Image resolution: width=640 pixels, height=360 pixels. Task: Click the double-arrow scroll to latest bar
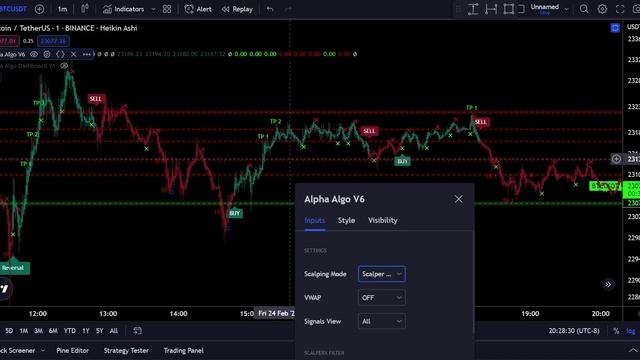pos(608,284)
